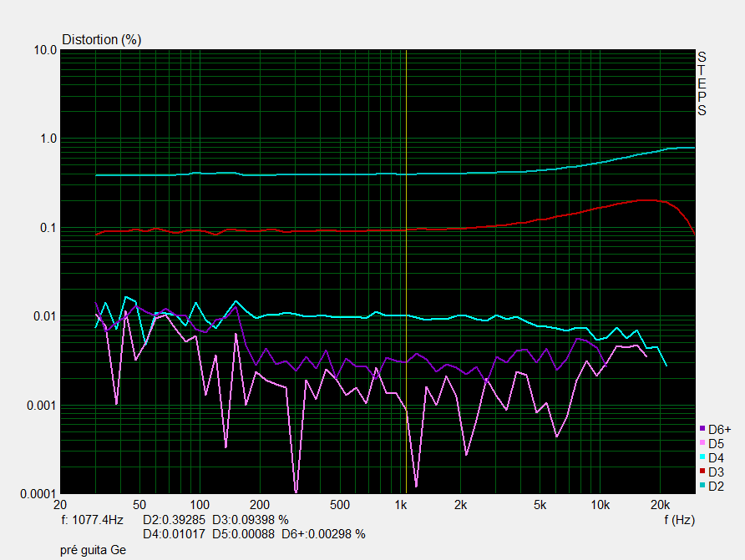Click the D5:0.00088 readout value
Viewport: 745px width, 560px height.
point(243,534)
